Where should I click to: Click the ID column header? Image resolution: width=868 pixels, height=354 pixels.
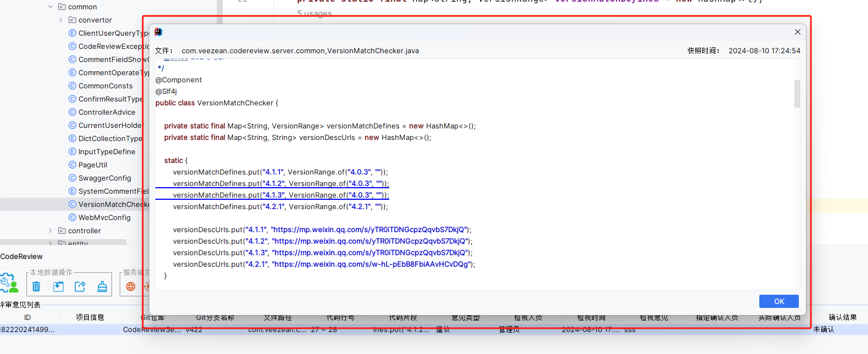pyautogui.click(x=27, y=317)
